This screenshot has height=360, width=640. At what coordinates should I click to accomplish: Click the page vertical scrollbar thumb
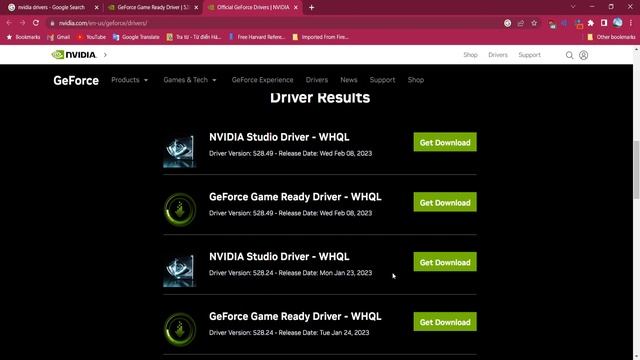point(636,169)
